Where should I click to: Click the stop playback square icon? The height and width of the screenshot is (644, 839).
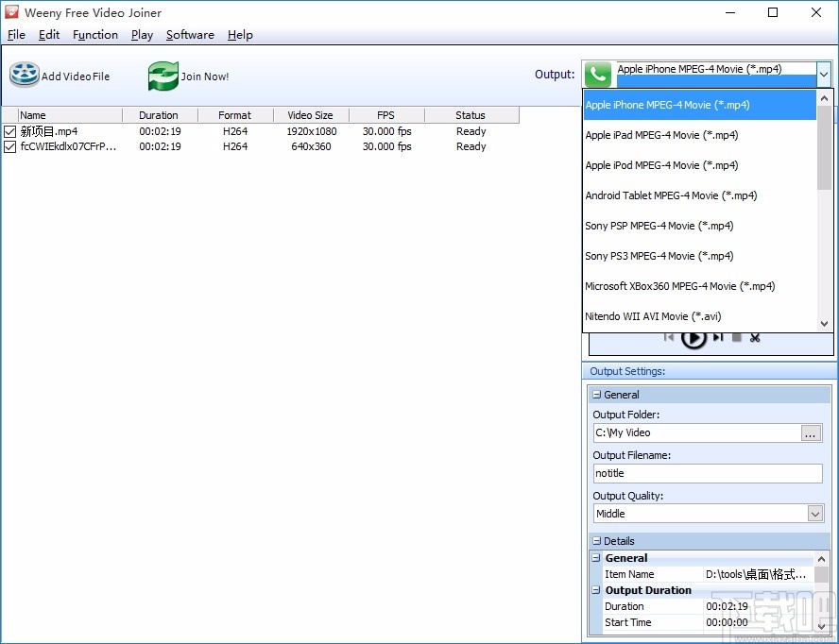tap(737, 337)
